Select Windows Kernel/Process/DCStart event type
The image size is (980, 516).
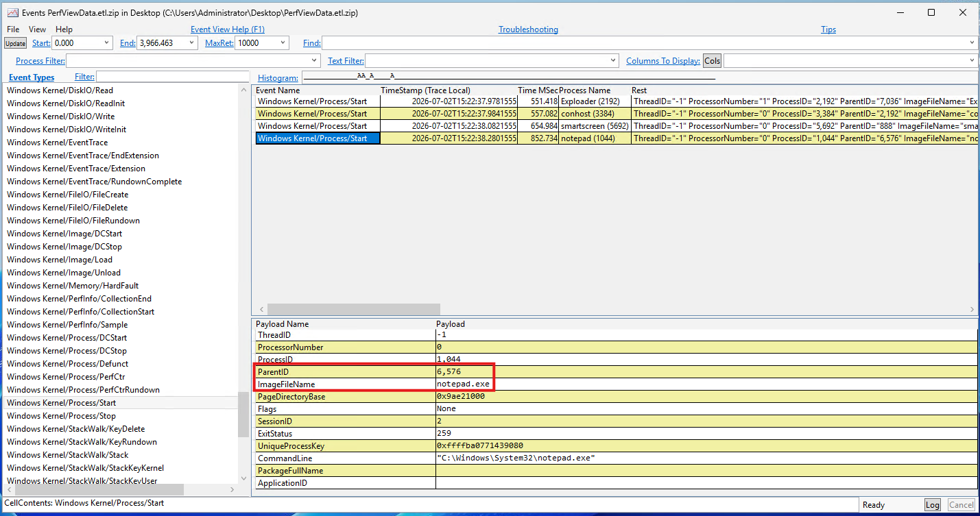pyautogui.click(x=67, y=338)
